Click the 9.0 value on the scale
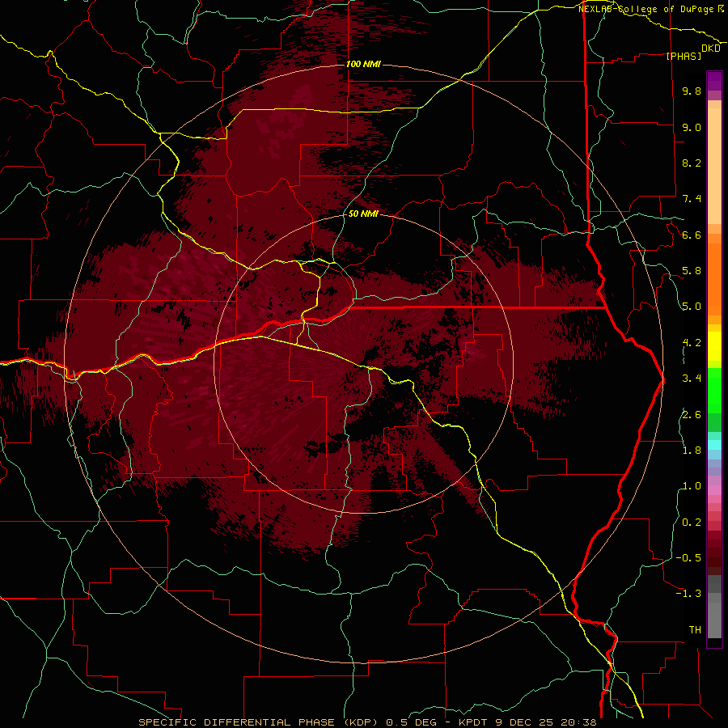 click(692, 127)
